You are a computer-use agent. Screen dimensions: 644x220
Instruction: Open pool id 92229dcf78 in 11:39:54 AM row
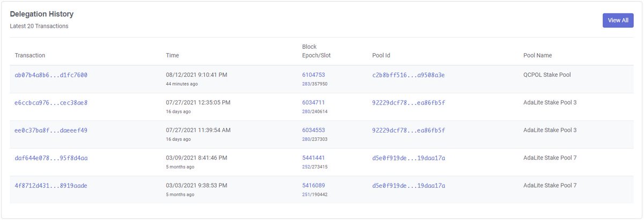408,130
